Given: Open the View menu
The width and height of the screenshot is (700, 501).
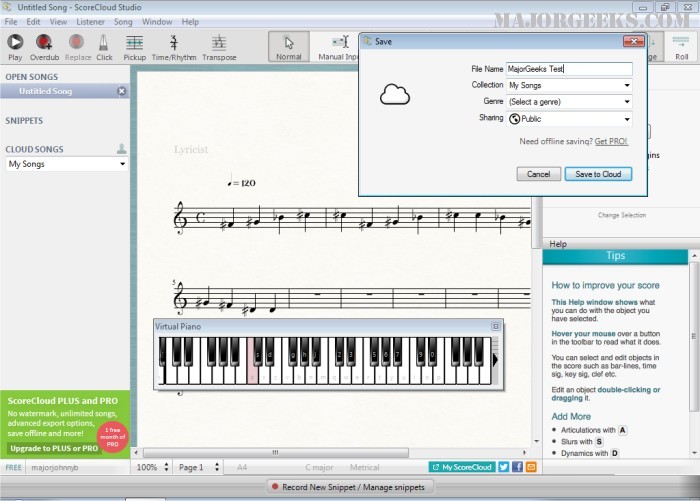Looking at the screenshot, I should 58,22.
